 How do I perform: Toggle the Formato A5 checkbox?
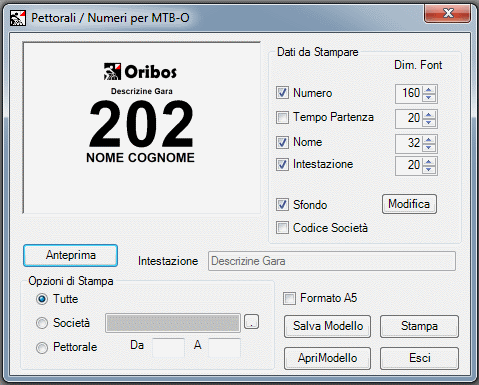(289, 298)
